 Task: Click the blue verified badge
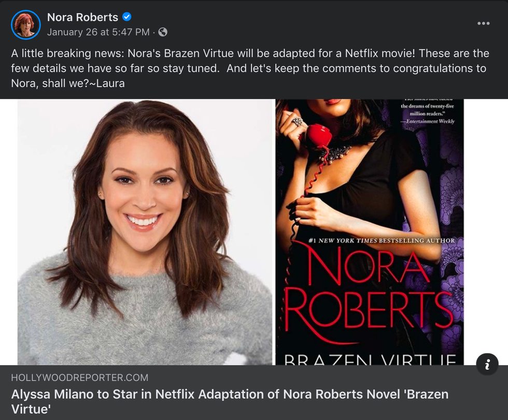click(x=126, y=17)
